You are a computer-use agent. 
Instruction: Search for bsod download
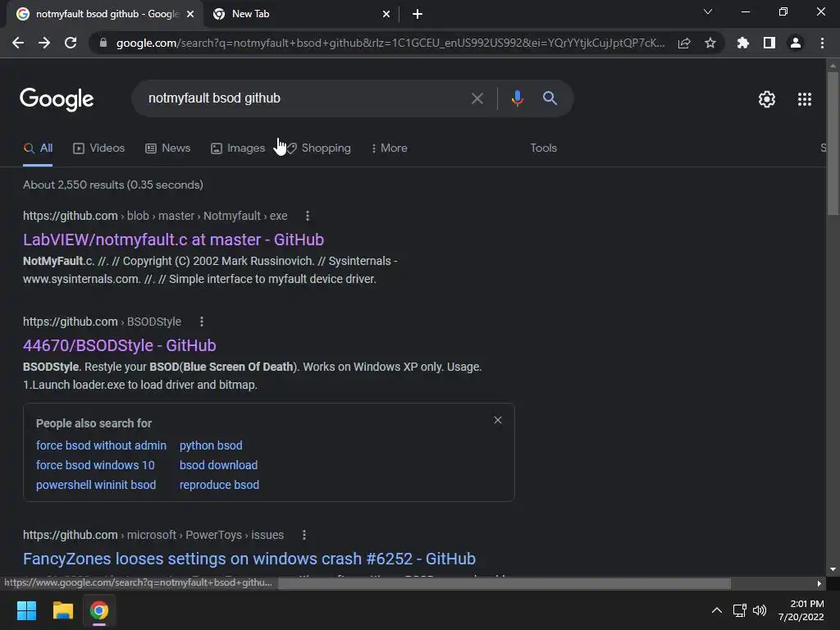(218, 465)
